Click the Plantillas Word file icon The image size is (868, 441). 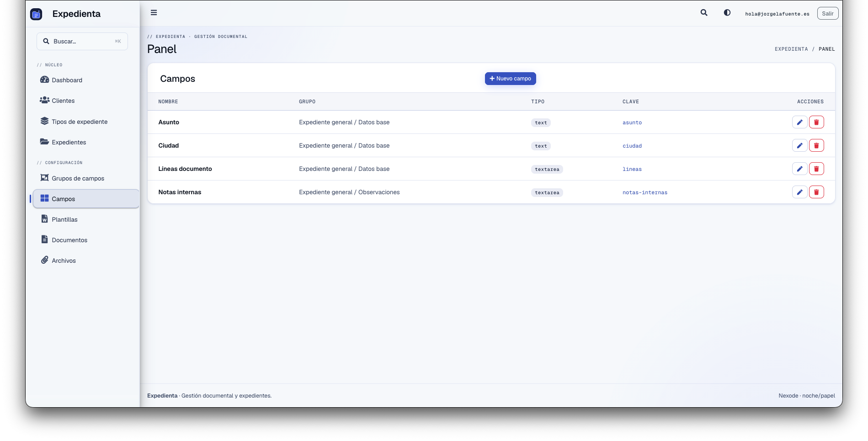tap(44, 219)
